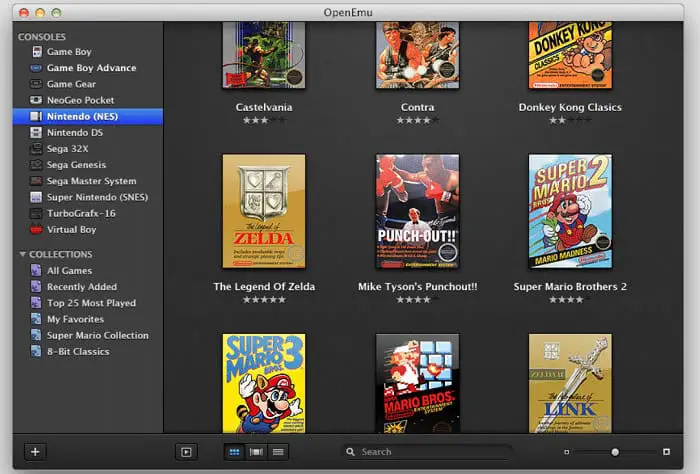This screenshot has width=700, height=474.
Task: Set Contra star rating
Action: (x=417, y=120)
